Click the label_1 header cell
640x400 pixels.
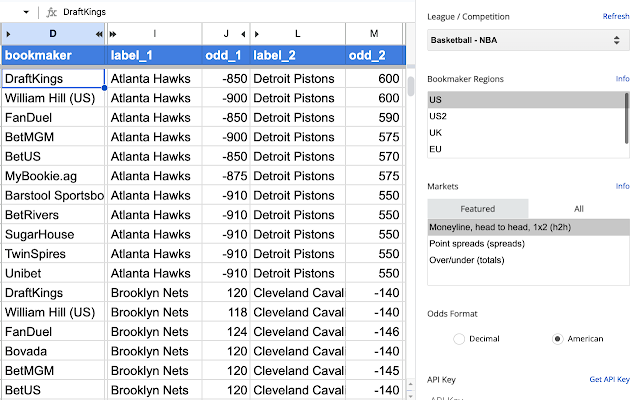(154, 55)
